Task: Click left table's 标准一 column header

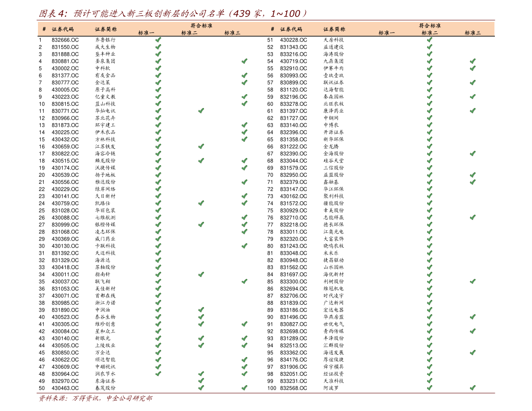Action: pyautogui.click(x=146, y=33)
